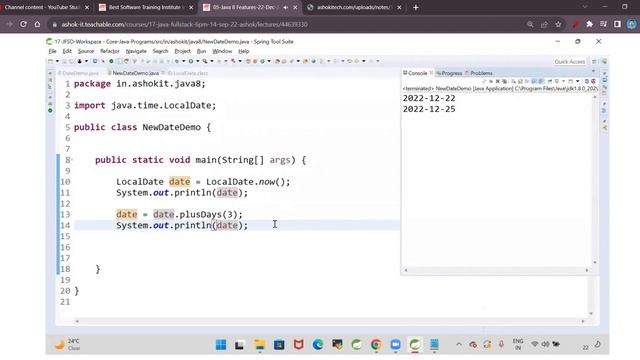Click Remove Launch X icon in Console toolbar
Image resolution: width=640 pixels, height=360 pixels.
point(498,81)
